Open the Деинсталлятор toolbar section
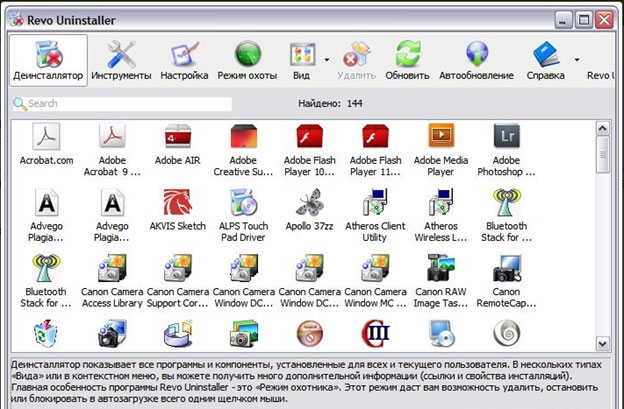The height and width of the screenshot is (409, 624). tap(48, 60)
